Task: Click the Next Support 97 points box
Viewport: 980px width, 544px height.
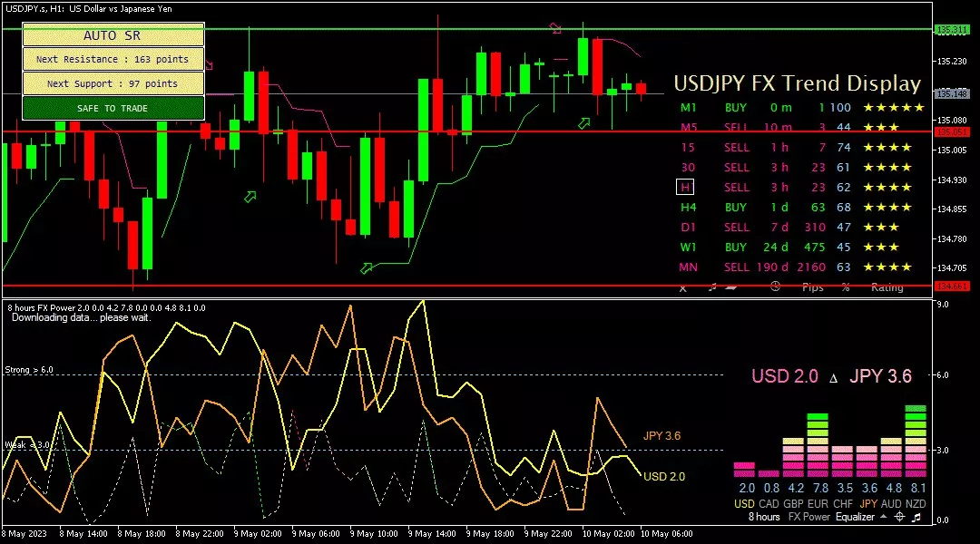Action: (x=113, y=83)
